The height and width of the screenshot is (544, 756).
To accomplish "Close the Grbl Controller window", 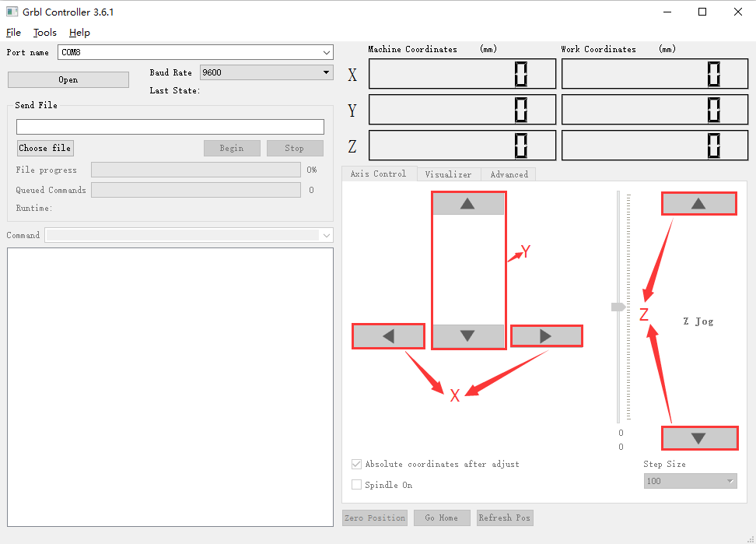I will [737, 12].
